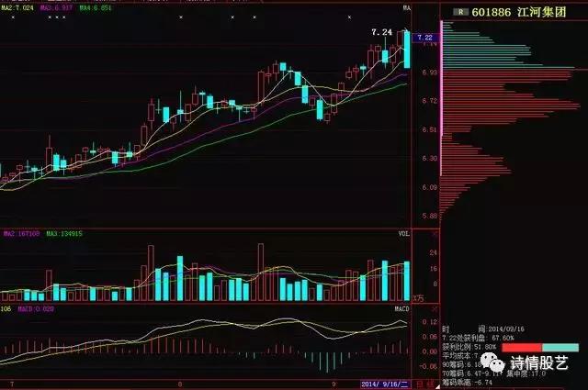588x390 pixels.
Task: Click the MACD axis label 0.12
Action: [x=430, y=322]
